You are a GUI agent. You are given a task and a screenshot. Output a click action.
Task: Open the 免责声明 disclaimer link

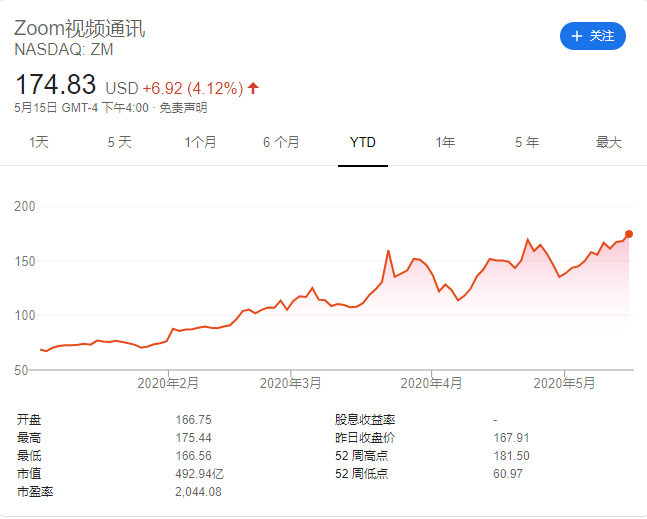[183, 108]
